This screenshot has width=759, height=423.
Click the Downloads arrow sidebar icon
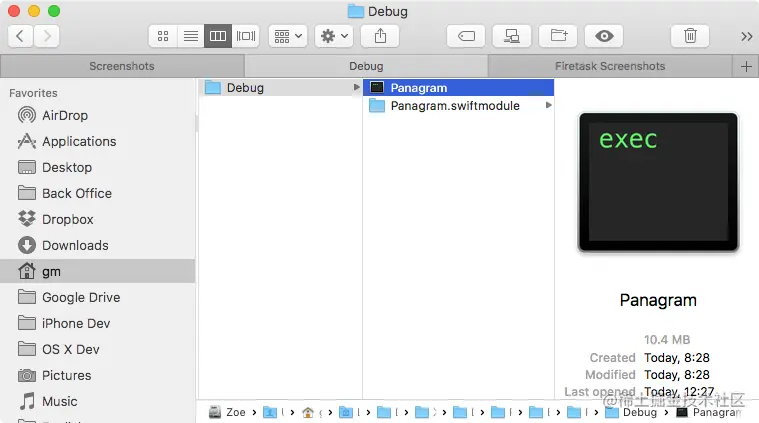click(x=27, y=245)
